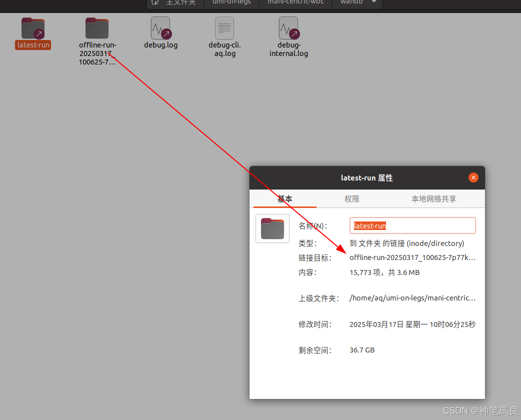Screen dimensions: 521x420
Task: Select the orange latest-run filename label
Action: tap(32, 44)
